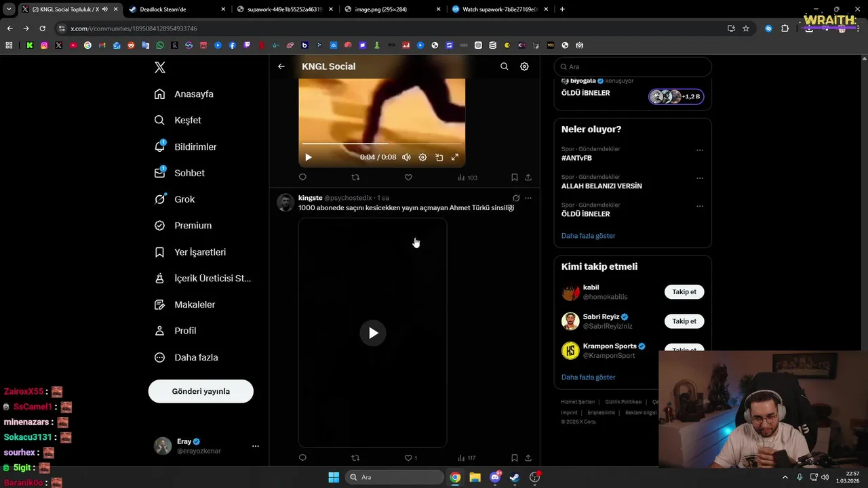This screenshot has height=488, width=868.
Task: Like kingste's post with 1 like
Action: point(411,458)
